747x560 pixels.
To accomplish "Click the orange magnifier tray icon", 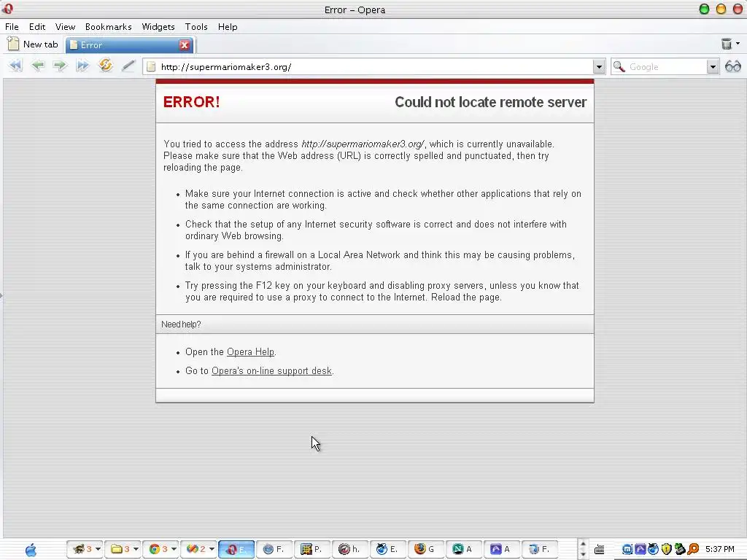I will [x=693, y=549].
